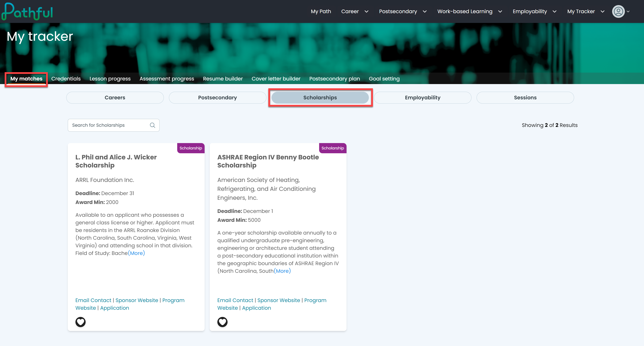Screen dimensions: 644x346
Task: Open the Cover letter builder tab
Action: pos(276,79)
